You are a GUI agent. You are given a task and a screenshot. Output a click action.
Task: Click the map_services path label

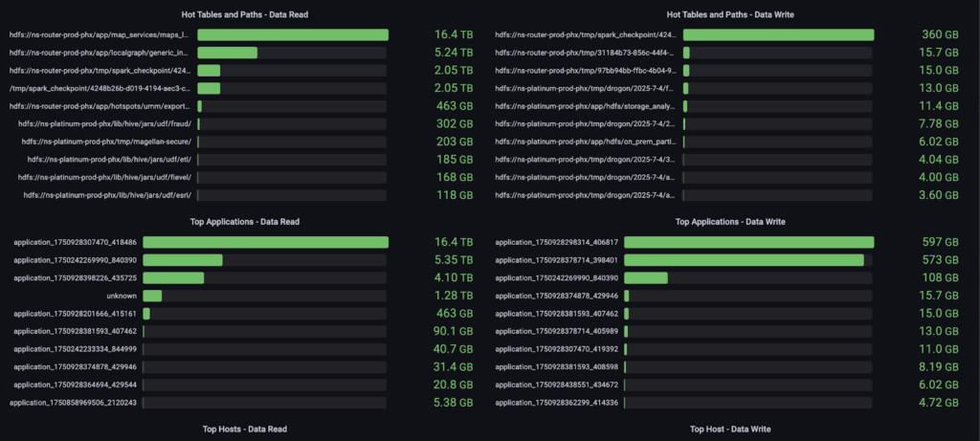[100, 34]
